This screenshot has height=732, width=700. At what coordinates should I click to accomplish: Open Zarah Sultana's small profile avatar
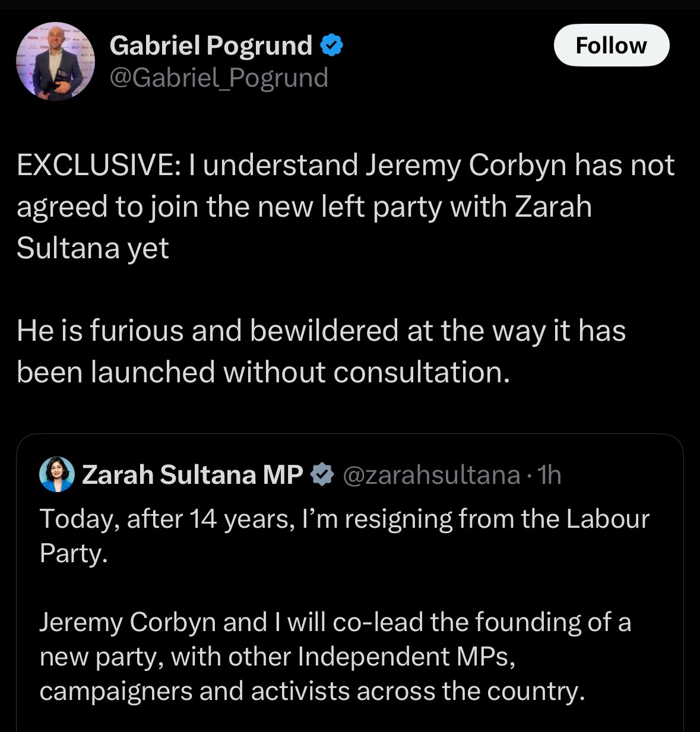(57, 474)
